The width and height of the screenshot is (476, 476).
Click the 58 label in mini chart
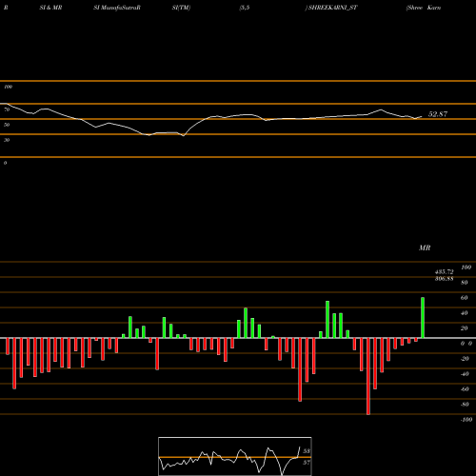click(307, 451)
